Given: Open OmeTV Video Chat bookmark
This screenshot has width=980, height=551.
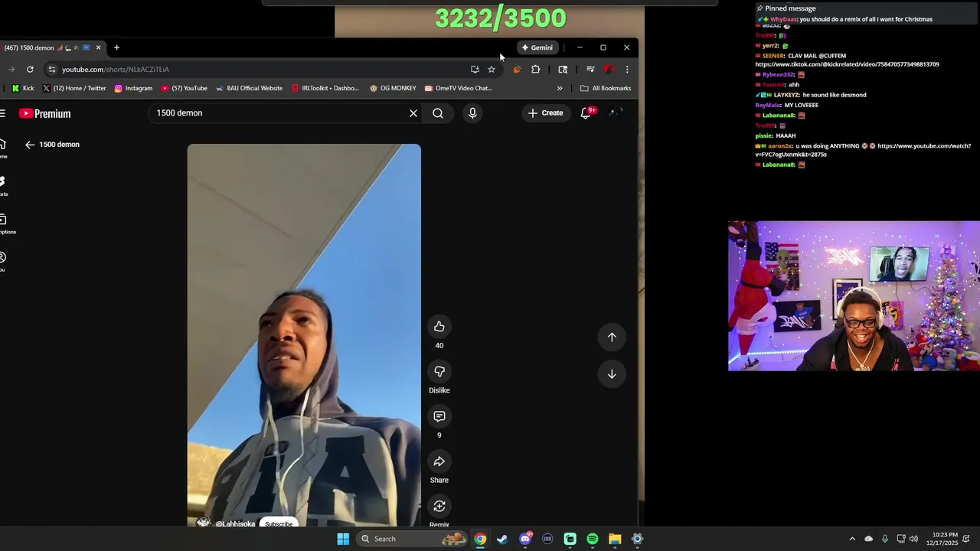Looking at the screenshot, I should (459, 88).
